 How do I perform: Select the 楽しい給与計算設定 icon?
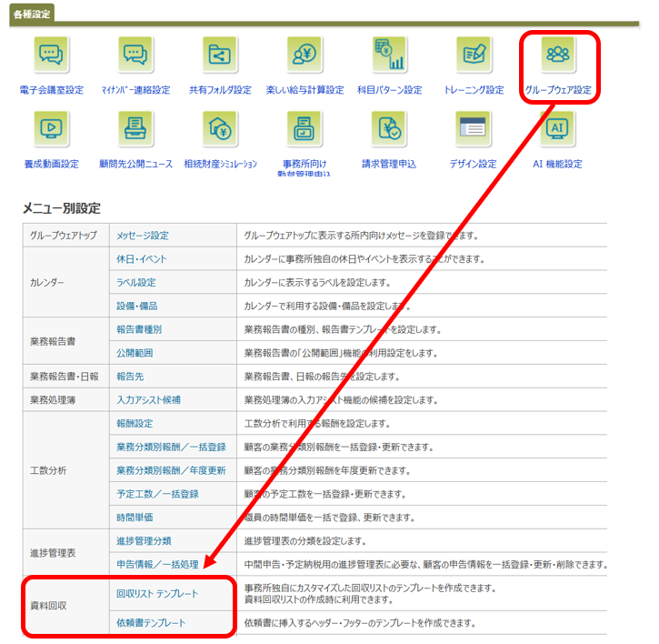point(305,56)
